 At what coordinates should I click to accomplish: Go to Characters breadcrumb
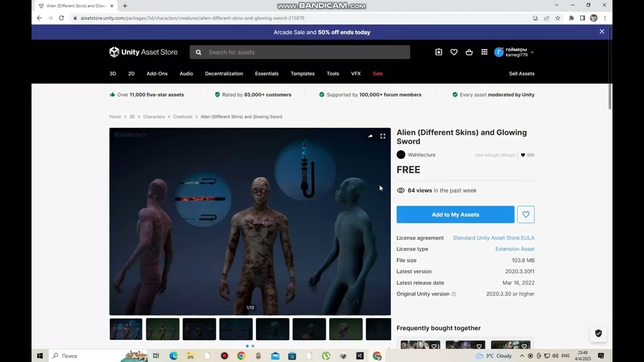tap(154, 117)
